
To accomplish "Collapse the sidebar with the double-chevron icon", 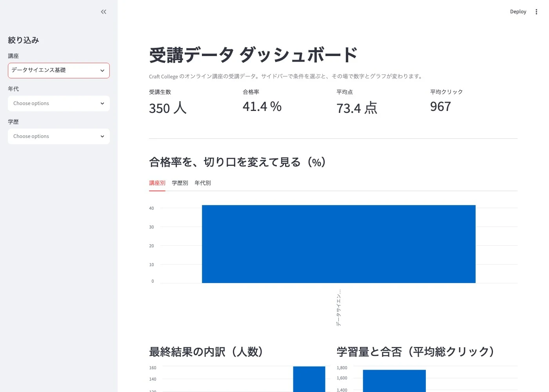I will pos(104,12).
